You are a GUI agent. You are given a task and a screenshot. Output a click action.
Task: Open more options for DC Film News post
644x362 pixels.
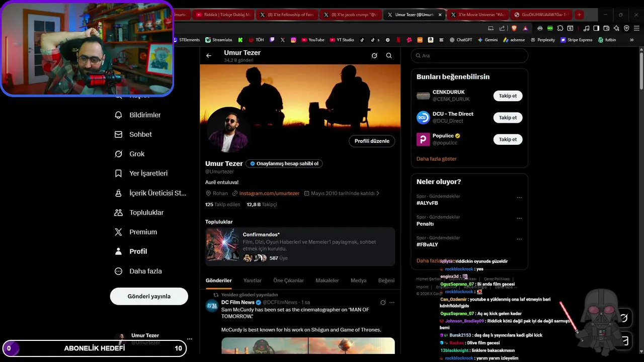(x=392, y=303)
